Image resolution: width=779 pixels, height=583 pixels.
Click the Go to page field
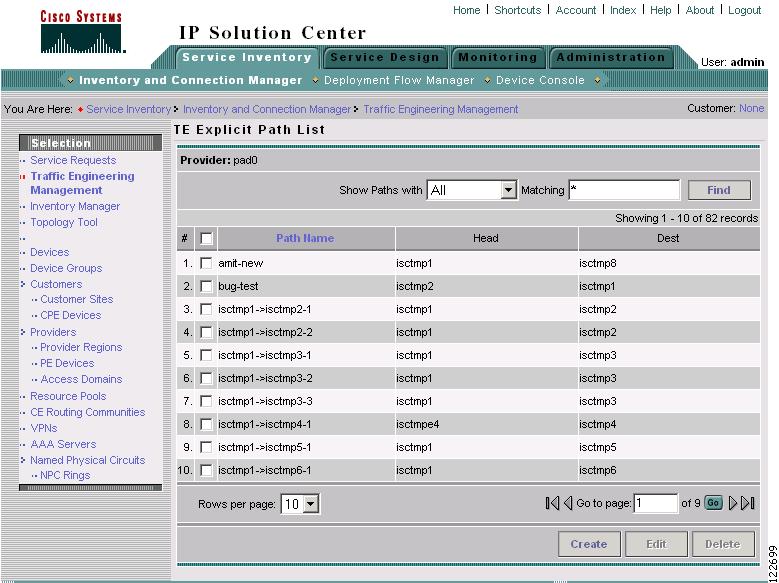point(655,503)
